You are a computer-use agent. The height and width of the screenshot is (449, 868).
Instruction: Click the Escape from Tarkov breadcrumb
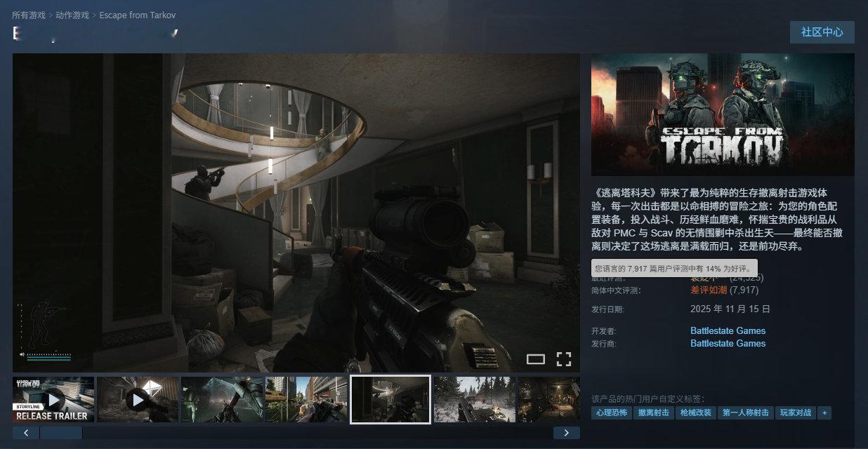(x=138, y=15)
